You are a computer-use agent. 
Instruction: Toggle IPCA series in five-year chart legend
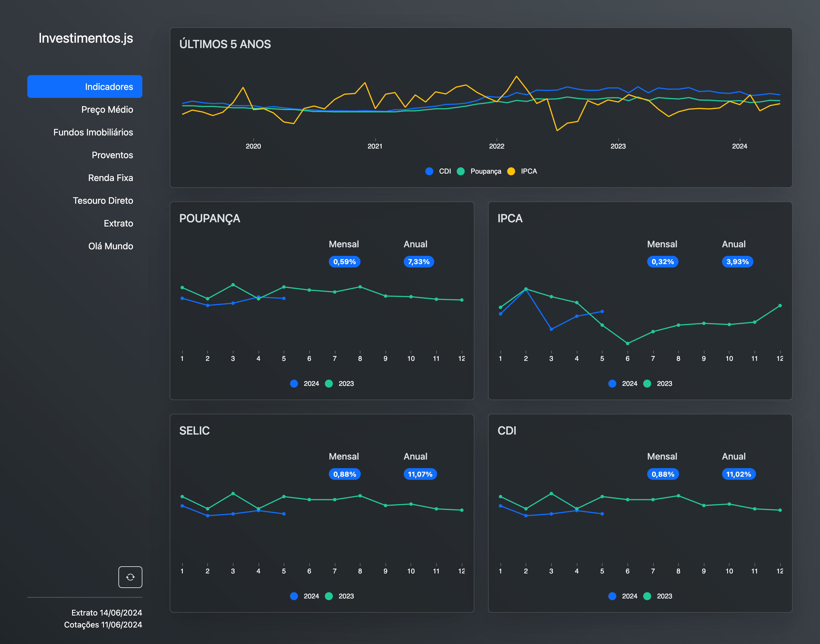[x=522, y=171]
